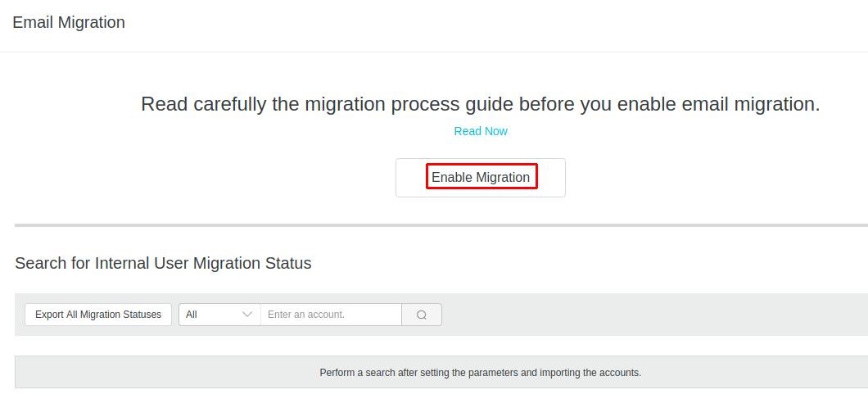Click the Email Migration page title
Image resolution: width=868 pixels, height=408 pixels.
point(69,22)
